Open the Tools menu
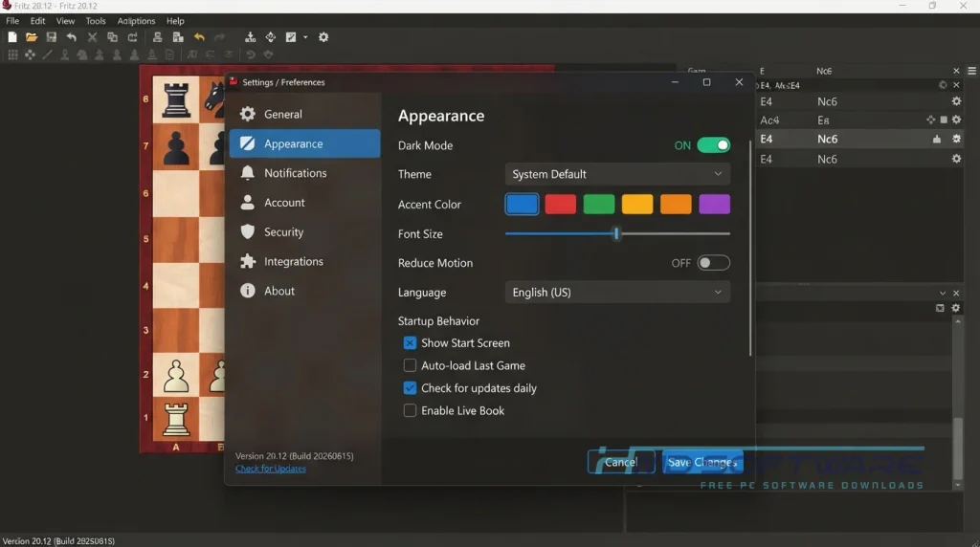 [96, 21]
